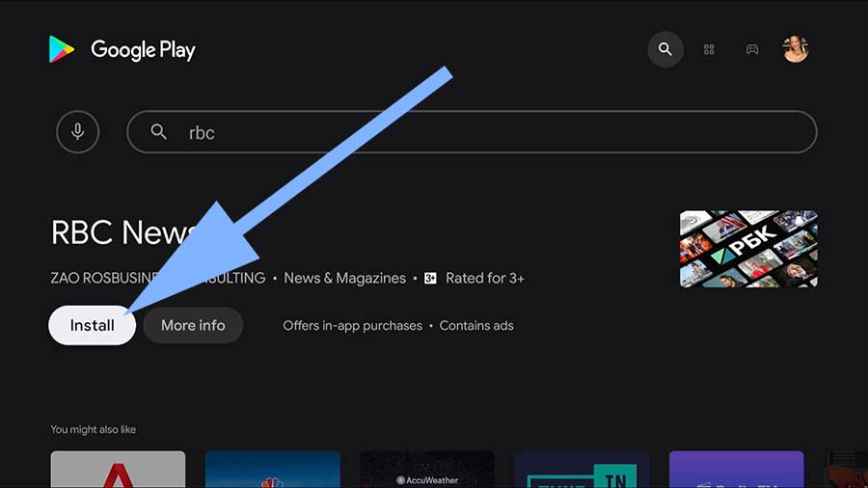Click the Rated for 3+ label
The image size is (868, 488).
point(485,278)
